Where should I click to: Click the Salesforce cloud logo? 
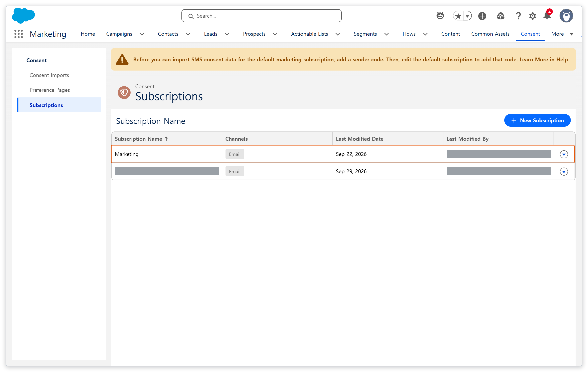pyautogui.click(x=23, y=15)
